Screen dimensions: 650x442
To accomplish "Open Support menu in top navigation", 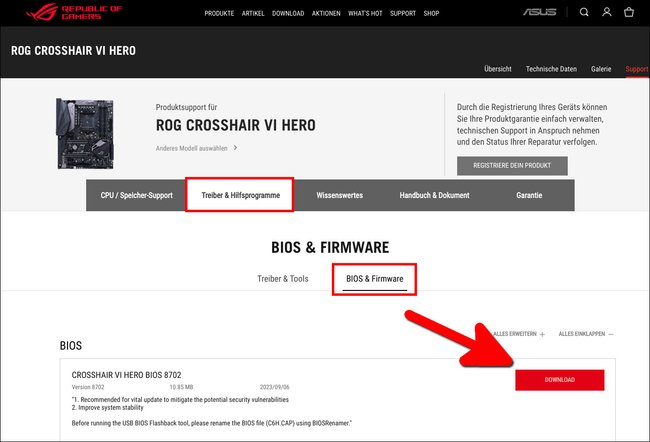I will click(403, 13).
